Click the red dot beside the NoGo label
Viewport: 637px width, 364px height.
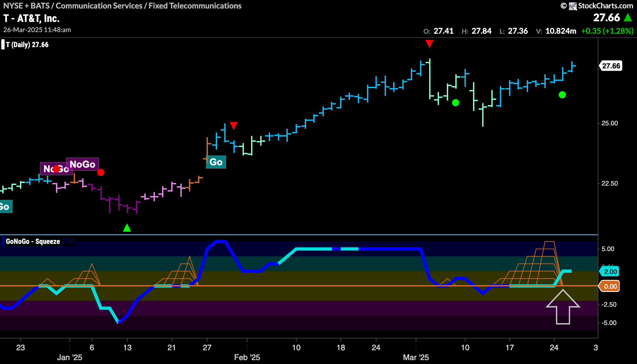click(101, 172)
